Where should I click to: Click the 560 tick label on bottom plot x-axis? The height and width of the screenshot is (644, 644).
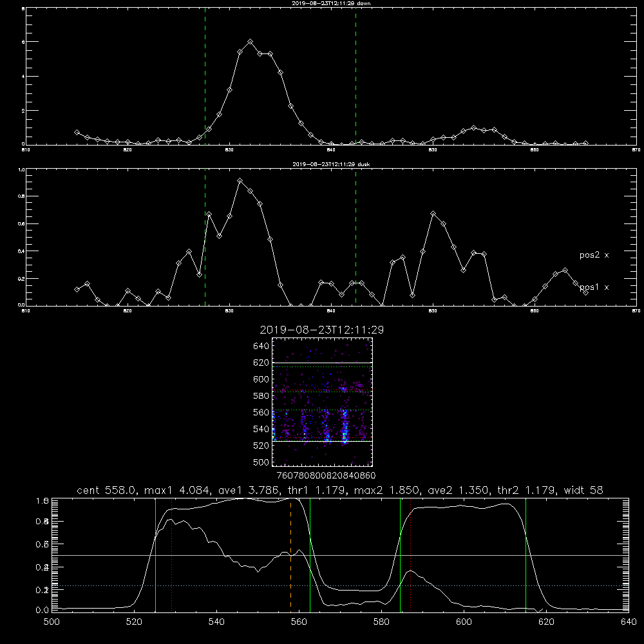[299, 622]
